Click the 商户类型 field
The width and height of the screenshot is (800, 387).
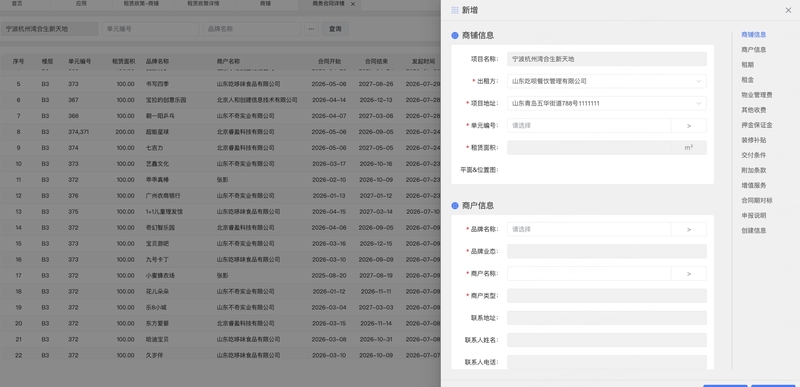607,296
